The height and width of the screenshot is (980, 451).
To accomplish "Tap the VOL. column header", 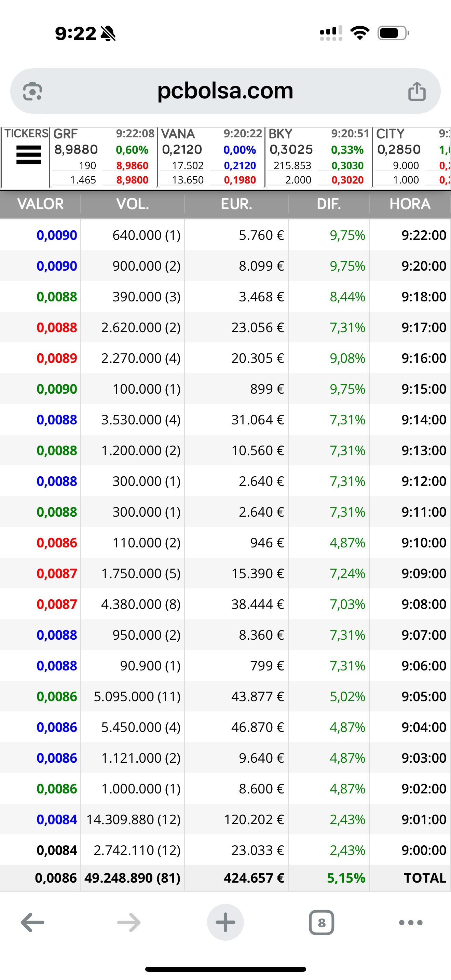I will (133, 204).
